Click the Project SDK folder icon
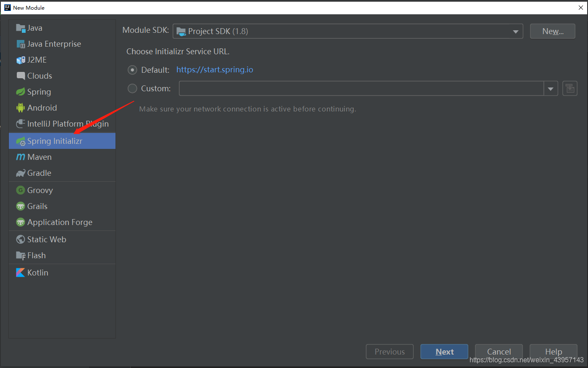 [181, 32]
